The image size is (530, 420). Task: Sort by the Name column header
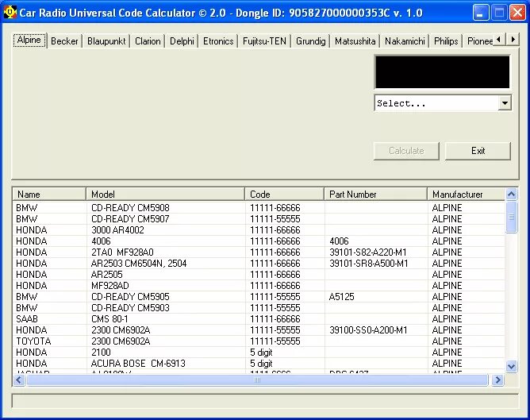tap(49, 195)
